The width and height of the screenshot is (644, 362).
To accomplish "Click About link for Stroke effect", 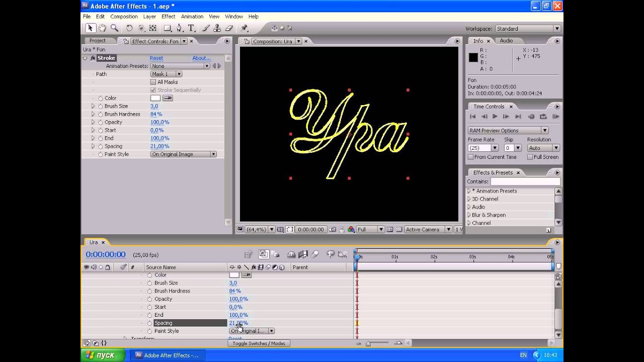I will point(201,58).
